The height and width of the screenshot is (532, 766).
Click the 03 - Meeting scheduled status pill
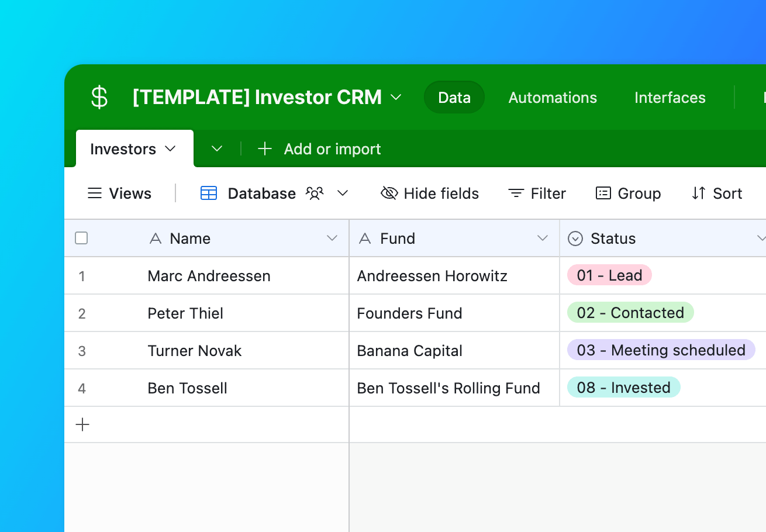pos(661,350)
